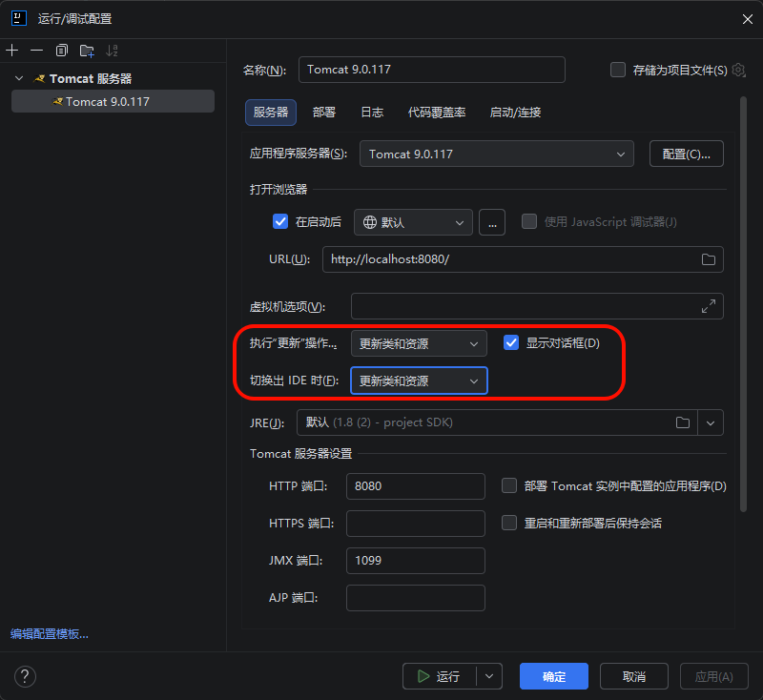Enable deploy applications configured in Tomcat instance
Screen dimensions: 763x700
[509, 485]
